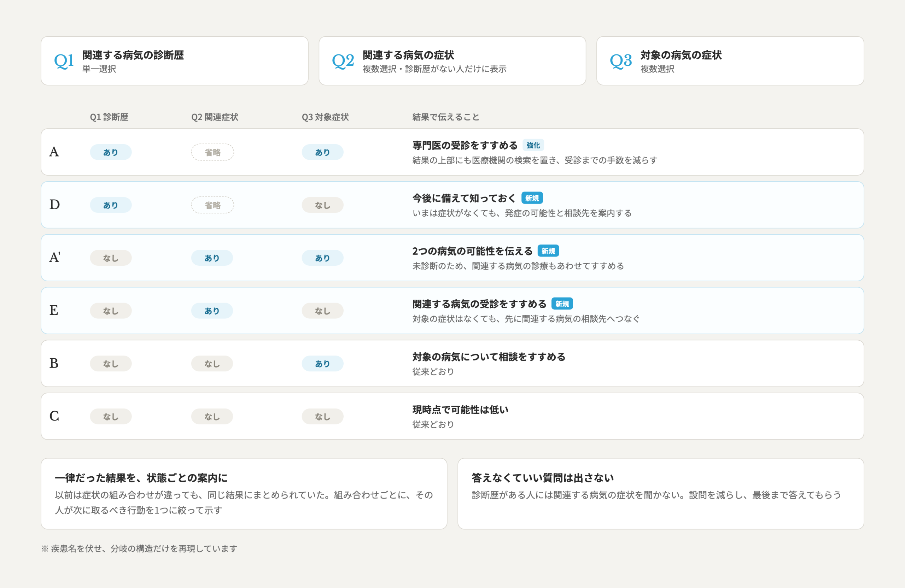Click the row letter D label
Screen dimensions: 905x588
tap(54, 205)
